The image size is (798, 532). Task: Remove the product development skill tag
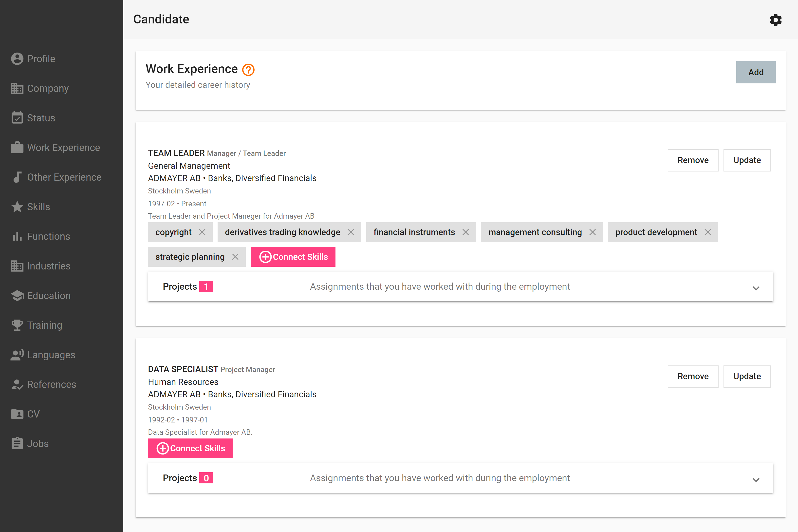pyautogui.click(x=708, y=232)
